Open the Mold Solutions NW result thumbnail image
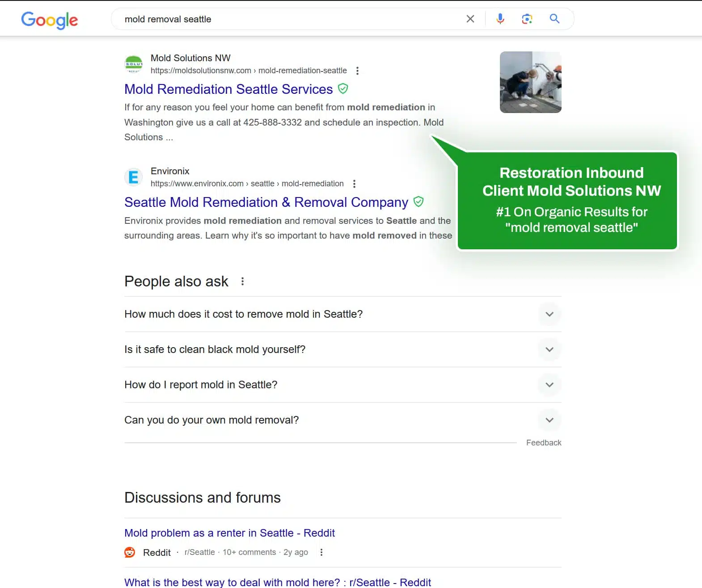The image size is (702, 588). [530, 82]
